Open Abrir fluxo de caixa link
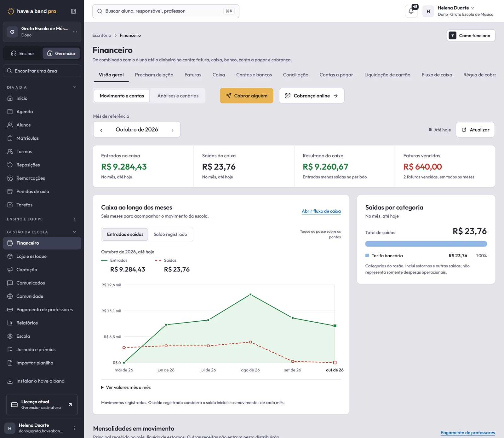 coord(321,211)
